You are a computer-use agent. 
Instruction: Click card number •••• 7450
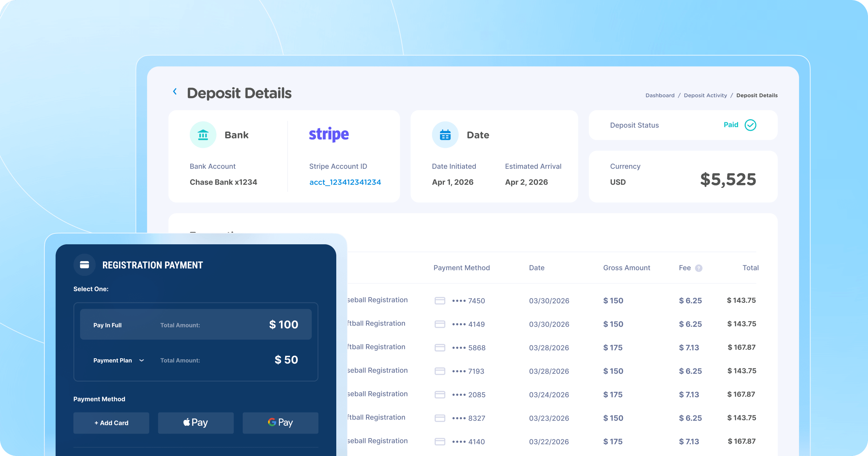click(x=468, y=301)
